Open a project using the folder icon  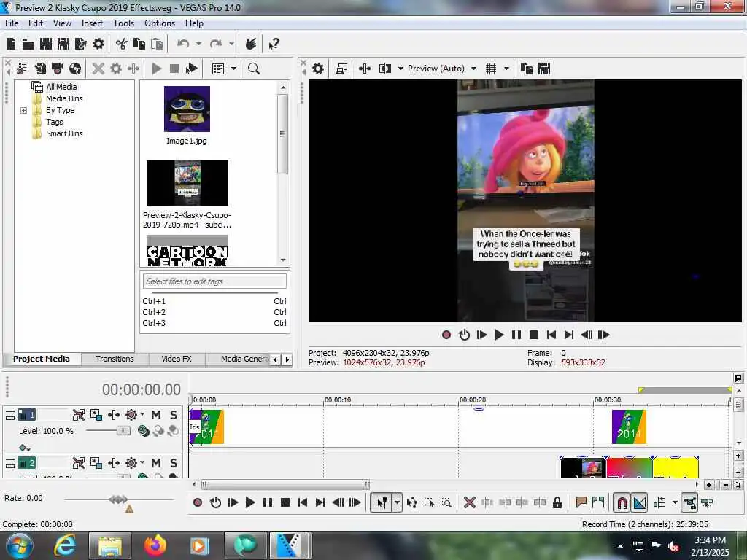tap(28, 44)
